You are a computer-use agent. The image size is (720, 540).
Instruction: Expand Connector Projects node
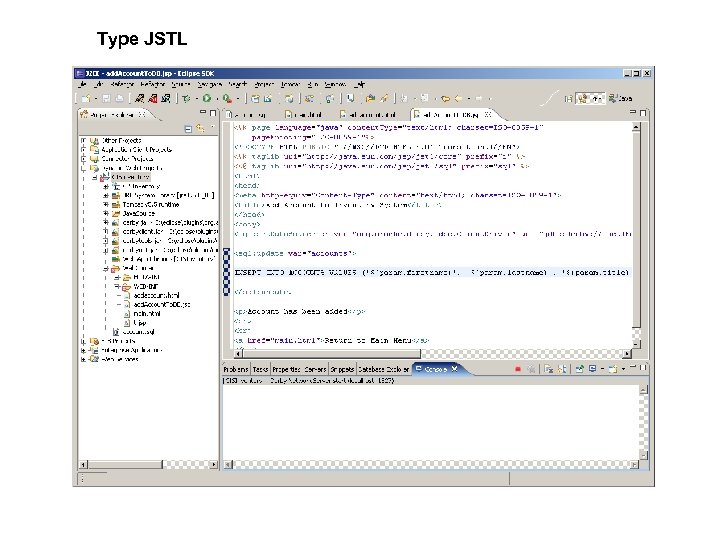(x=83, y=158)
